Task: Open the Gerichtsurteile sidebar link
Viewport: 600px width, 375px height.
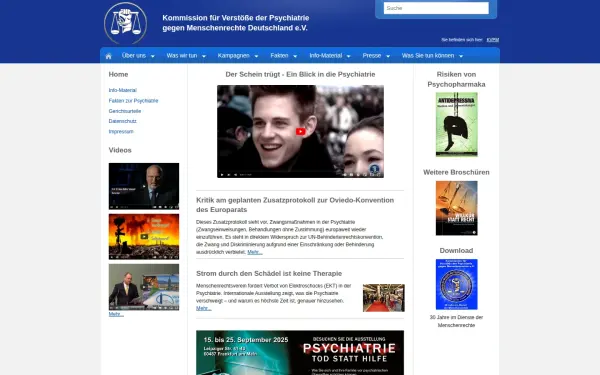Action: tap(125, 111)
